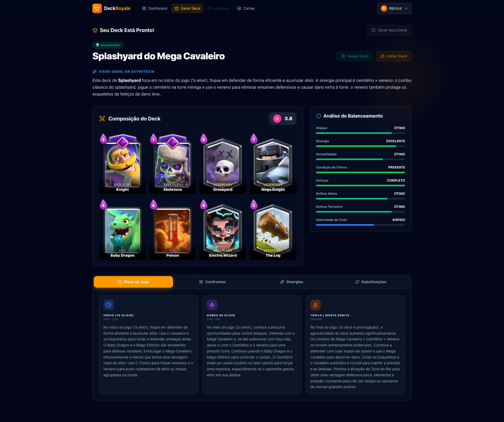Click the DeckRoyale crown logo icon
The width and height of the screenshot is (504, 422).
(x=97, y=8)
